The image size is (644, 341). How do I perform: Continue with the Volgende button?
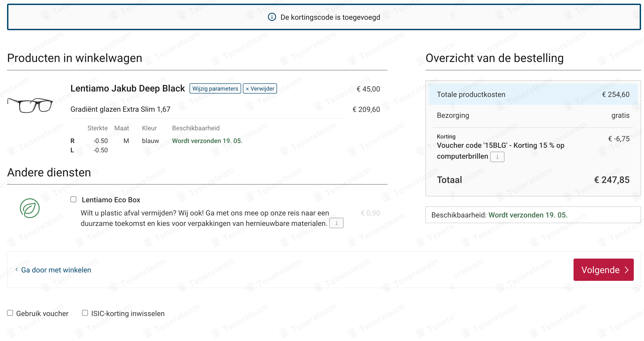tap(603, 269)
